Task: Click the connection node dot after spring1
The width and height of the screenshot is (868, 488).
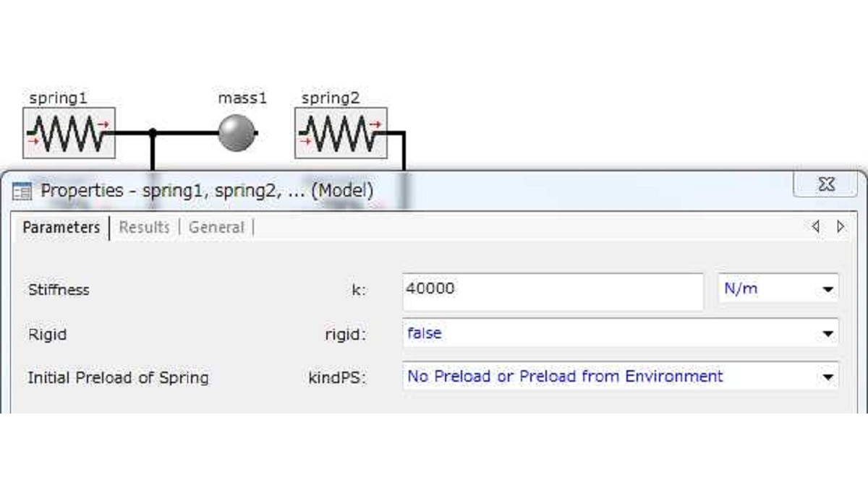Action: pos(153,133)
